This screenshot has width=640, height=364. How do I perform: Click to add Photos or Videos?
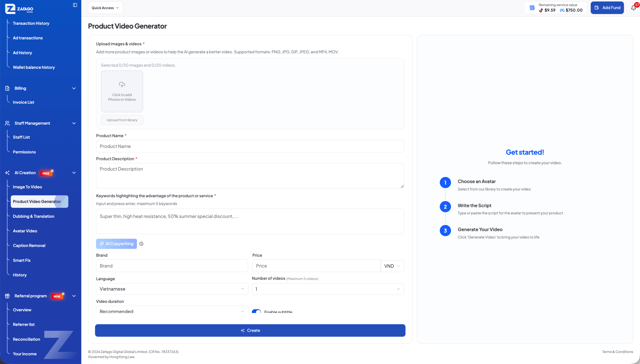122,91
